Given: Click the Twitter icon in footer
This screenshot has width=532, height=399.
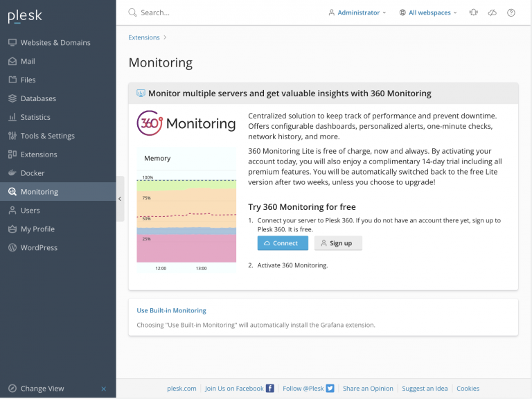Looking at the screenshot, I should tap(330, 388).
